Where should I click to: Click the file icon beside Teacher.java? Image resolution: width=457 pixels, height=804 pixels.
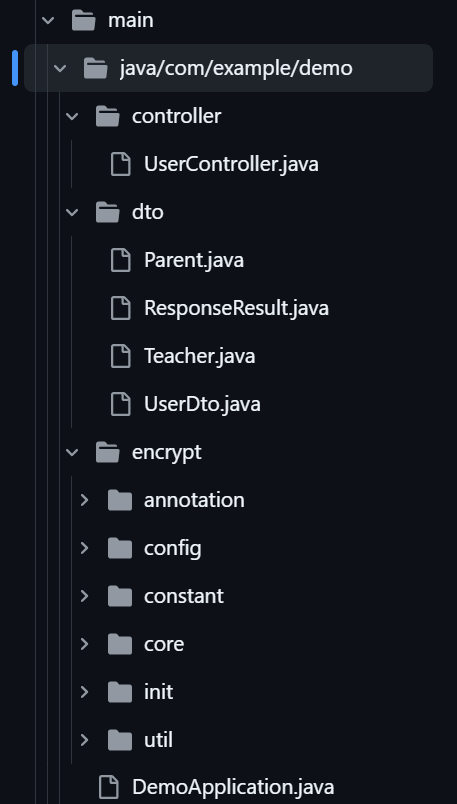(x=121, y=356)
